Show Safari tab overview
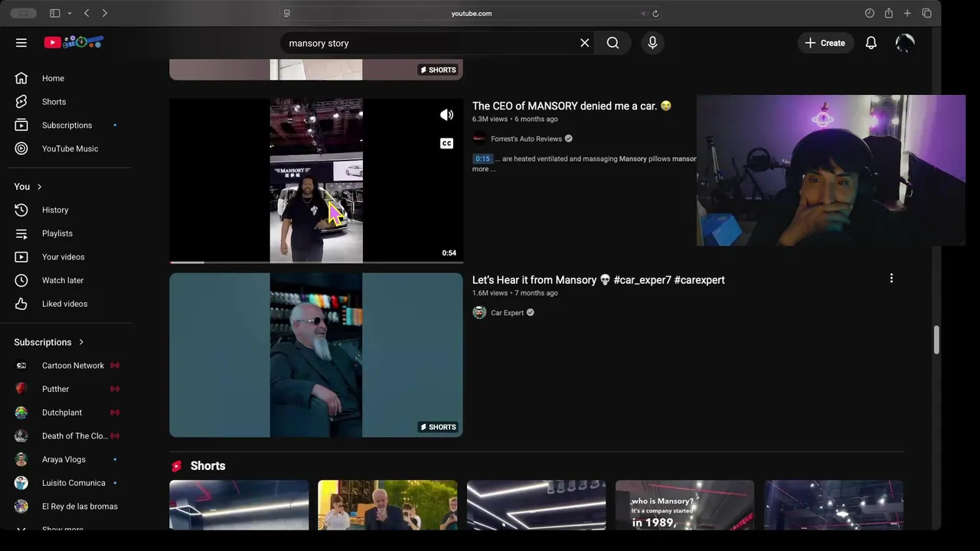The width and height of the screenshot is (980, 551). tap(926, 13)
